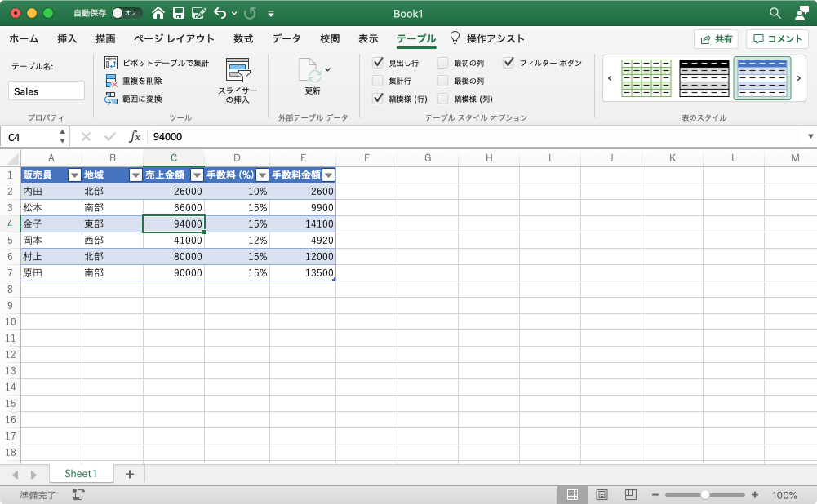Switch to Page Layout view icon in status bar
817x504 pixels.
point(602,495)
